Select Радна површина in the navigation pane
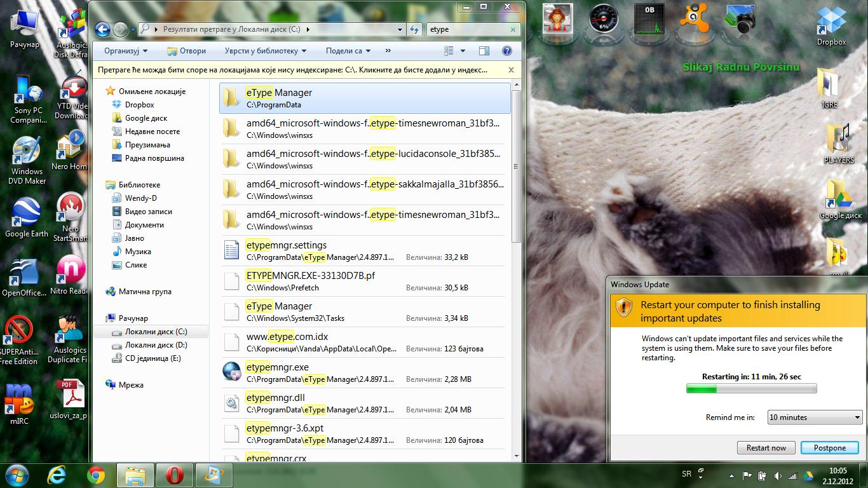This screenshot has height=488, width=868. 154,158
